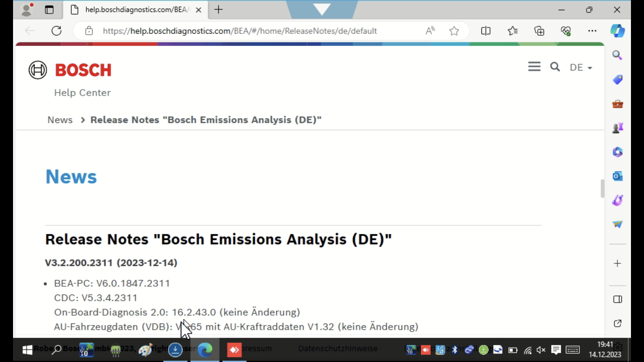Open the notification center icon
Viewport: 644px width, 362px height.
click(556, 350)
